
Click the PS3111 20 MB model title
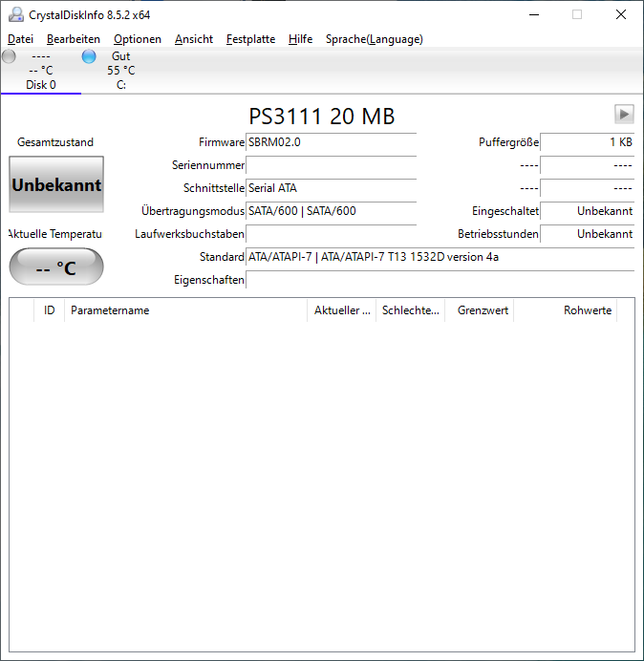click(322, 116)
